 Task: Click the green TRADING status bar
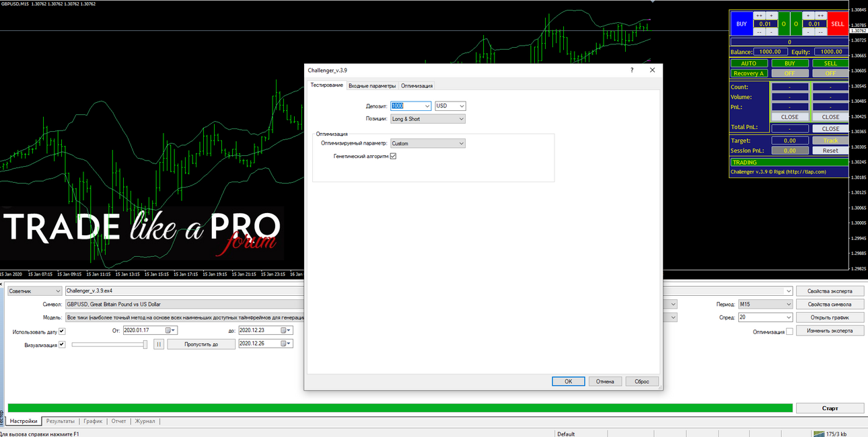pos(789,162)
